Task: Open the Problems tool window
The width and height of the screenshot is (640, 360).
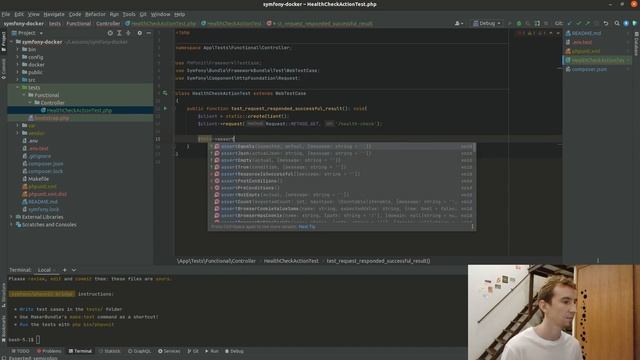Action: click(x=49, y=351)
